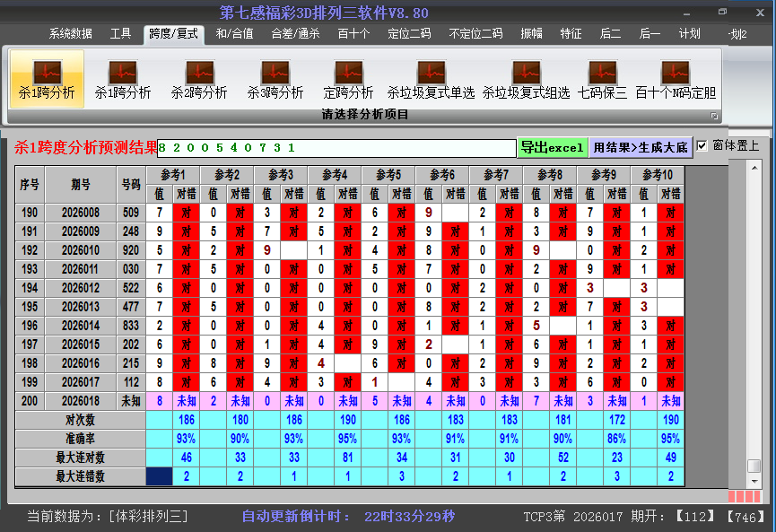The image size is (776, 532).
Task: Uncheck the 窗体置上 checkbox
Action: pyautogui.click(x=702, y=145)
